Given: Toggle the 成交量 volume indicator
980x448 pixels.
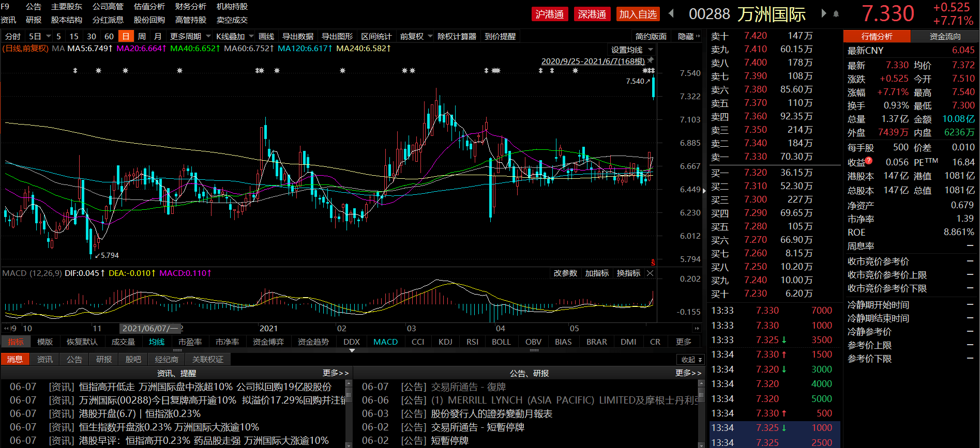Looking at the screenshot, I should point(123,342).
